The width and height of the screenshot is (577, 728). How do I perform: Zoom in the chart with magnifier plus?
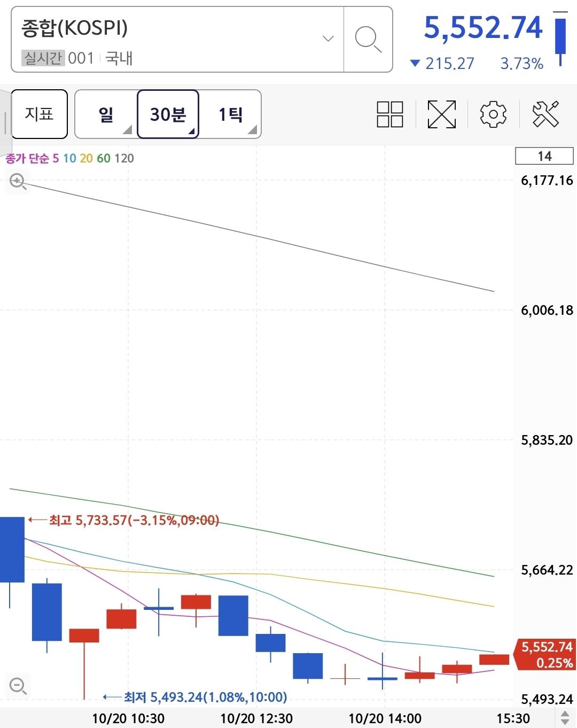point(18,182)
